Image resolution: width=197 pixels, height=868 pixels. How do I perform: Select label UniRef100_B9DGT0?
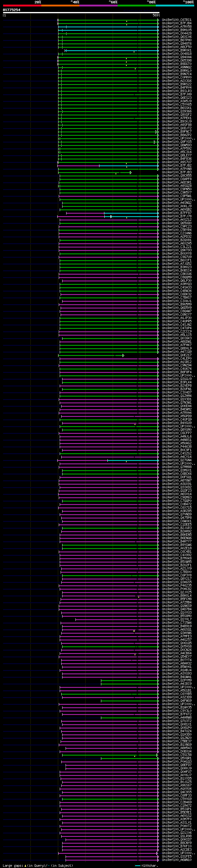(177, 64)
